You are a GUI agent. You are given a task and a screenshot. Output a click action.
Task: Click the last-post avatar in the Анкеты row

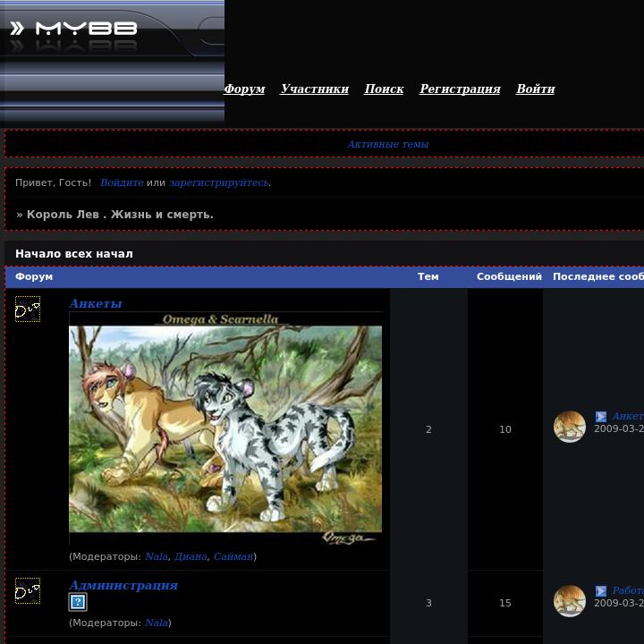pos(569,427)
